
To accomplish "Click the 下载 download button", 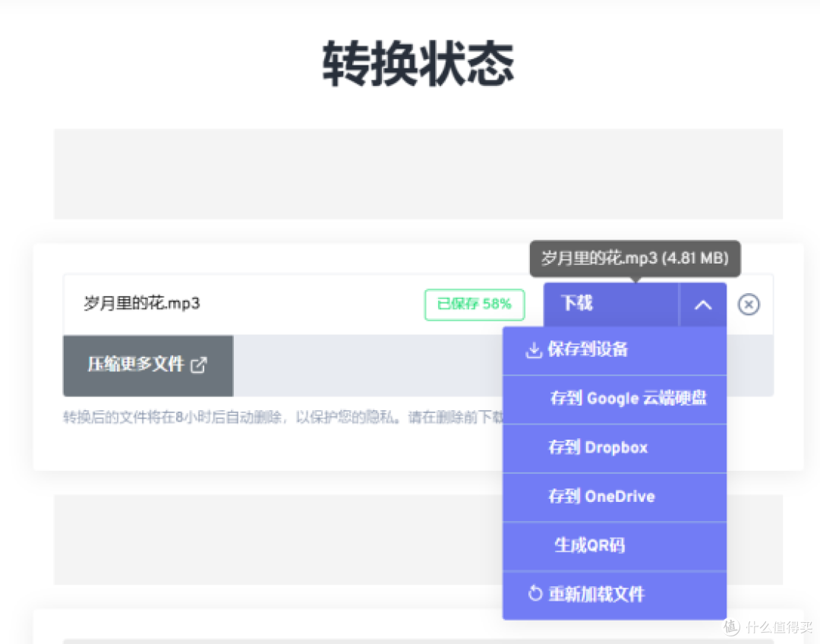I will 610,304.
